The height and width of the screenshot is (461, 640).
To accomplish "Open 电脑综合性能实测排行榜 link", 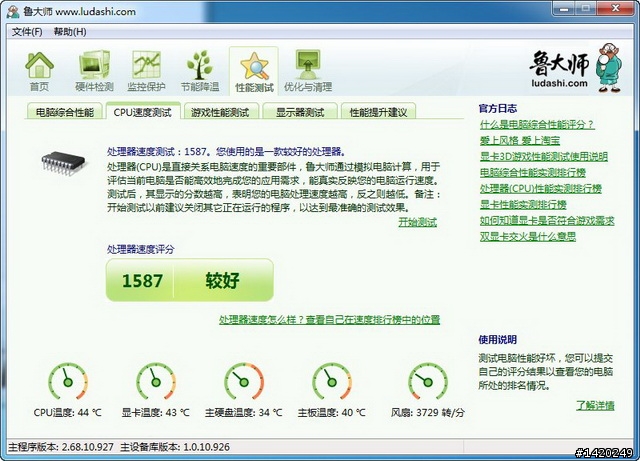I will (x=533, y=172).
